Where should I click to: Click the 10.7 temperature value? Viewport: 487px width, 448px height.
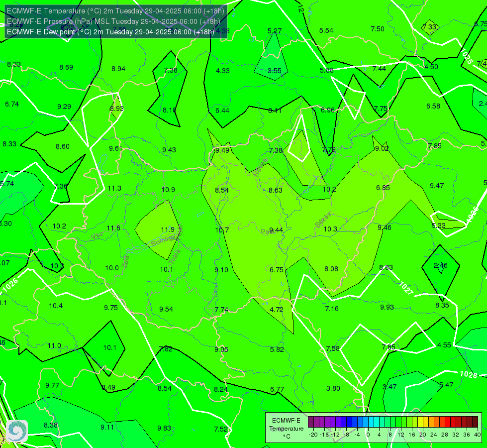pyautogui.click(x=222, y=230)
